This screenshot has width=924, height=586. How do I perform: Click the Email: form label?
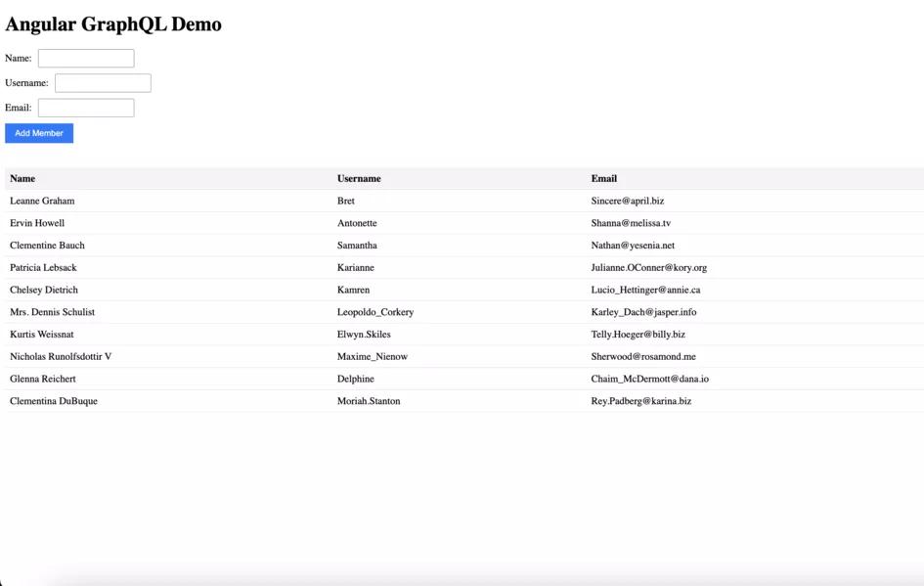point(19,108)
